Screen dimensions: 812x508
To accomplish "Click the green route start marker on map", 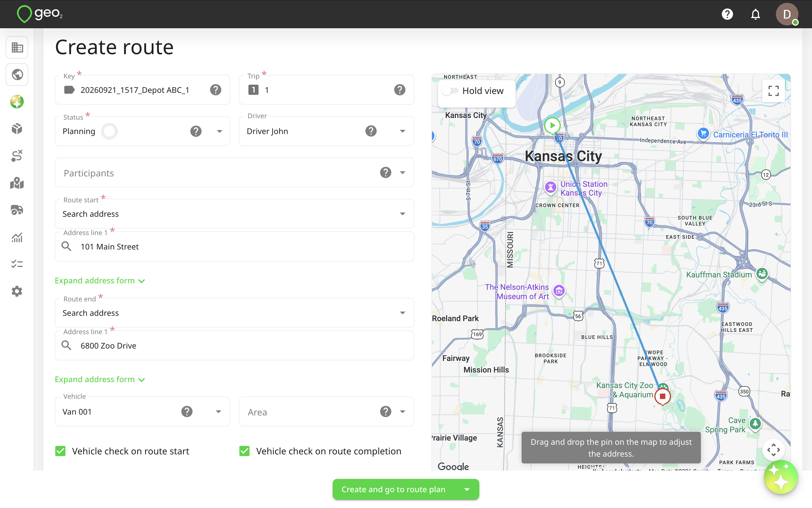I will [x=552, y=126].
